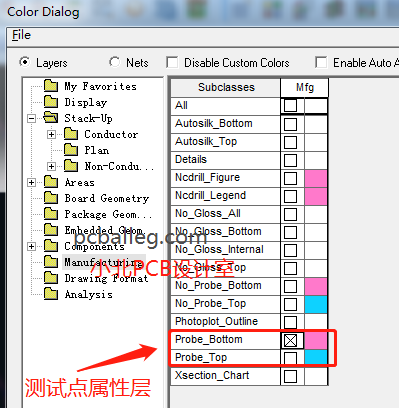Click the Ncdrill_Legend subclass label
This screenshot has height=408, width=399.
pyautogui.click(x=210, y=195)
